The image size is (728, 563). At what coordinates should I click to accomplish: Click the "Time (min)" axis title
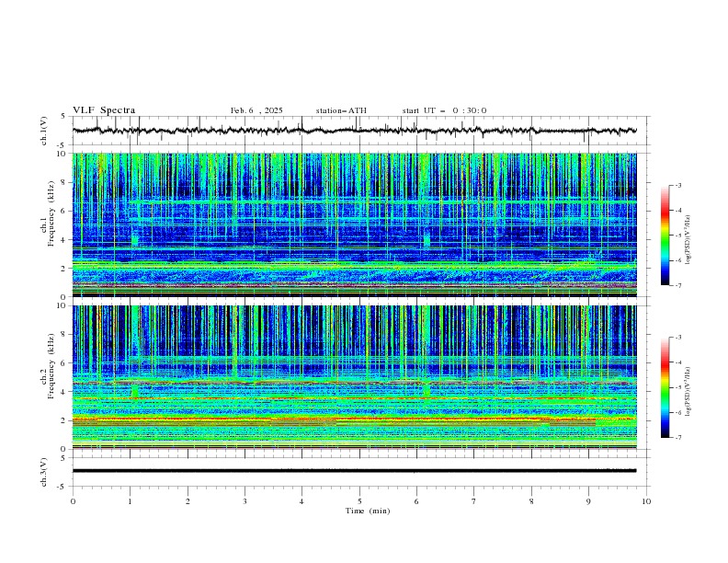[368, 511]
